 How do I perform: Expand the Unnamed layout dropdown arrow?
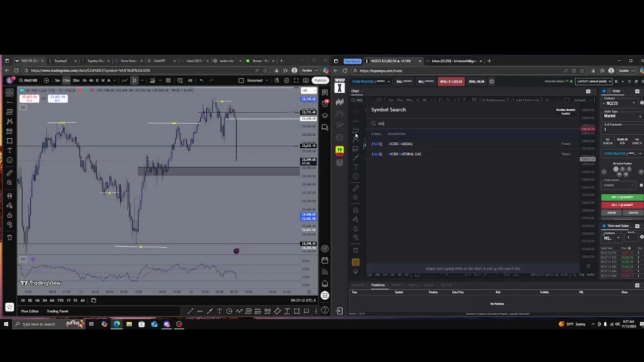[x=267, y=80]
